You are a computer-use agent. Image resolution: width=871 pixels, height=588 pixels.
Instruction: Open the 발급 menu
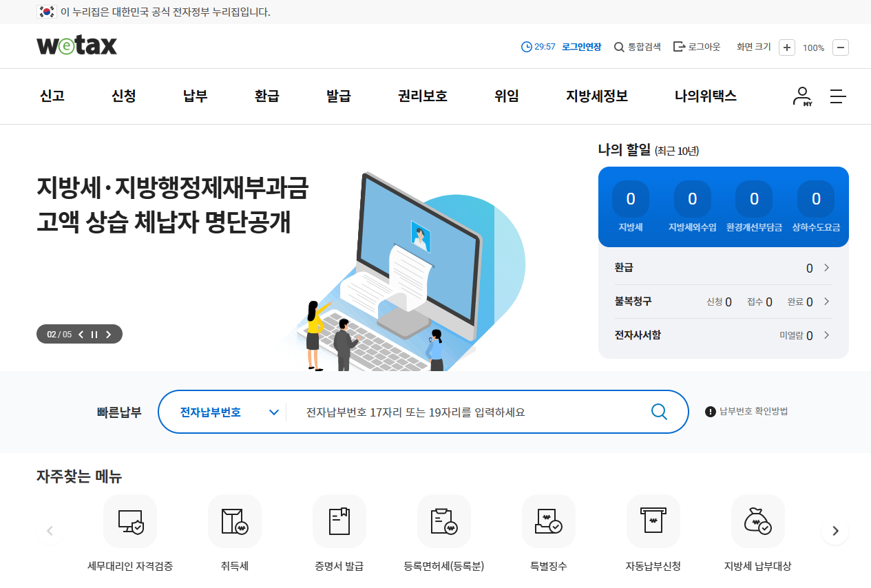click(x=339, y=96)
